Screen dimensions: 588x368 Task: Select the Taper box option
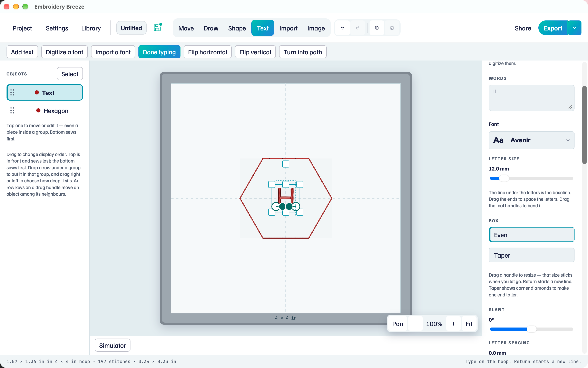(x=531, y=255)
